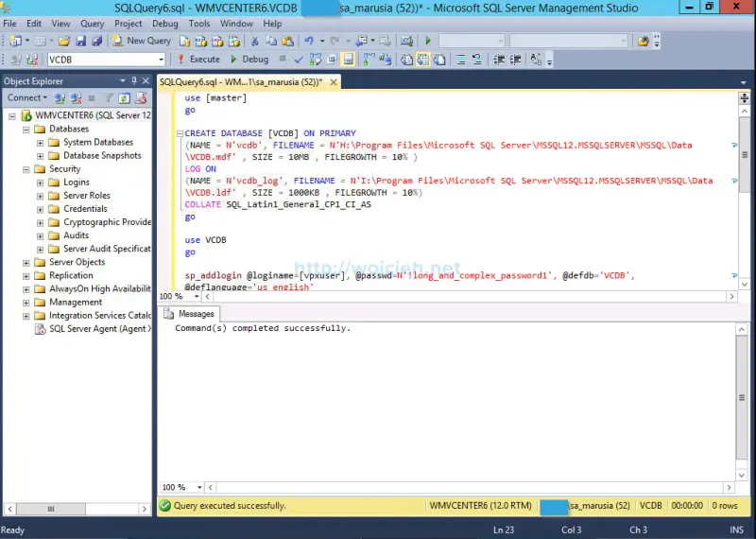Click the editor split-window handle icon
The height and width of the screenshot is (539, 756).
(x=744, y=98)
